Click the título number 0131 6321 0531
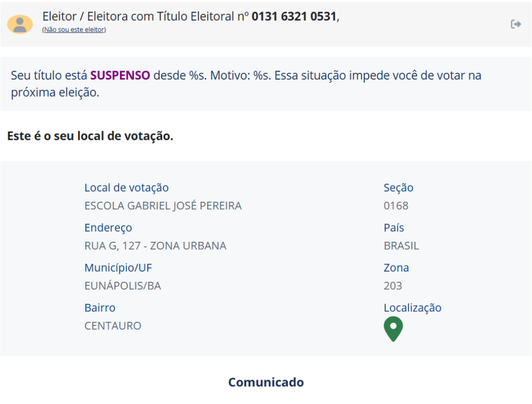 click(x=294, y=17)
